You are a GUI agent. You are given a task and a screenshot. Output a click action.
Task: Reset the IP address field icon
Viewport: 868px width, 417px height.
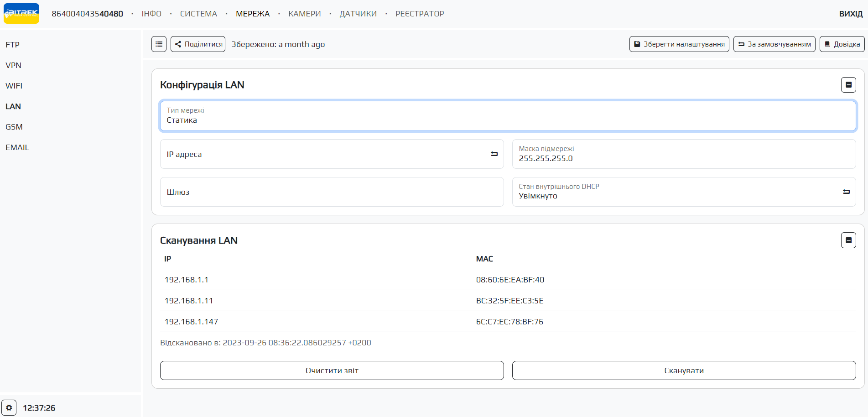(x=494, y=154)
